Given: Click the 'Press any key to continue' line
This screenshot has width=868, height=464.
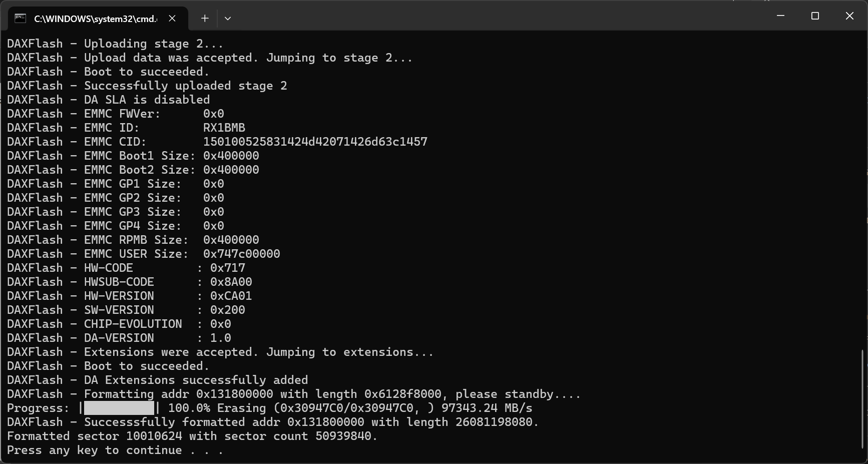Looking at the screenshot, I should click(115, 450).
